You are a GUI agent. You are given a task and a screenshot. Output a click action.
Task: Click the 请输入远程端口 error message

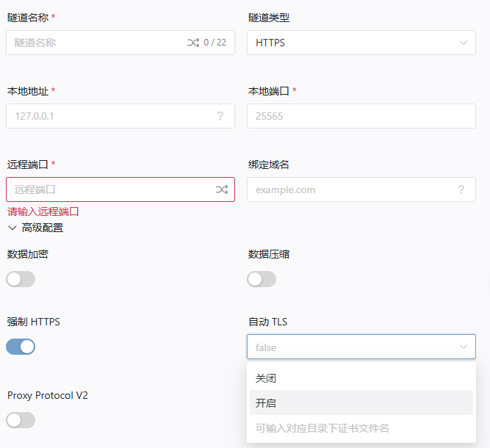click(x=43, y=212)
